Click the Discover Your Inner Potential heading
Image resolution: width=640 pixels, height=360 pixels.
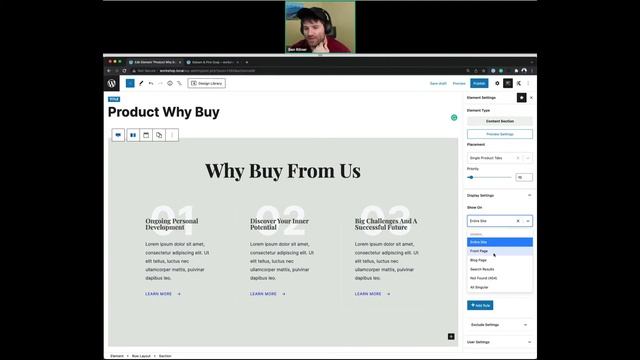coord(279,224)
